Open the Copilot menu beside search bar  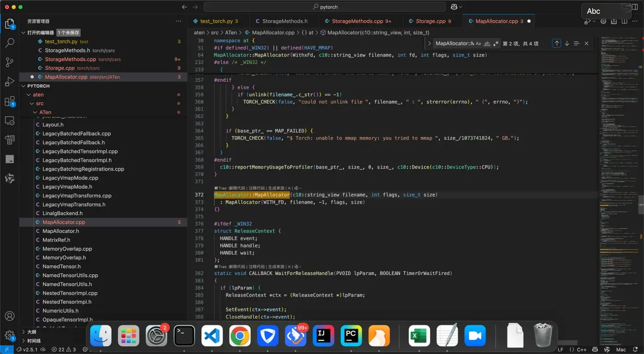pyautogui.click(x=456, y=7)
